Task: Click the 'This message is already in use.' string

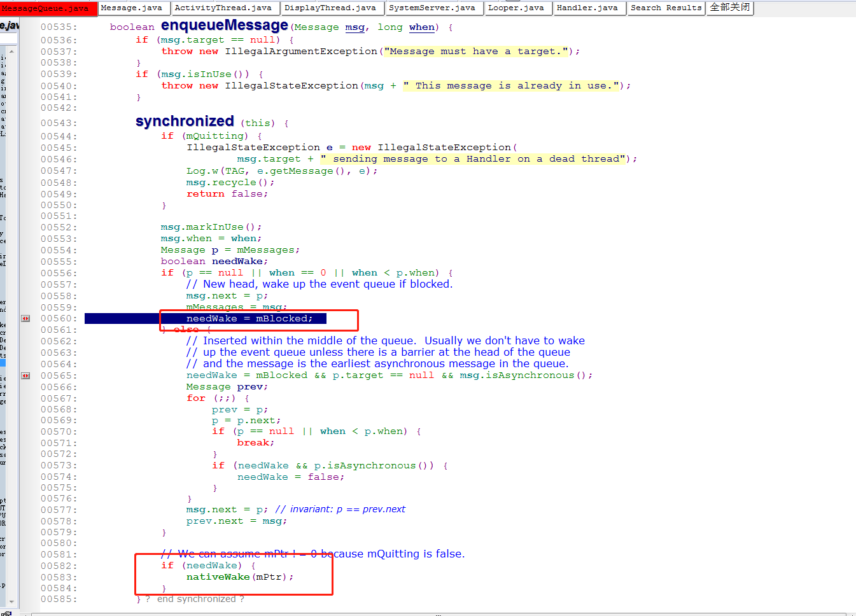Action: [511, 86]
